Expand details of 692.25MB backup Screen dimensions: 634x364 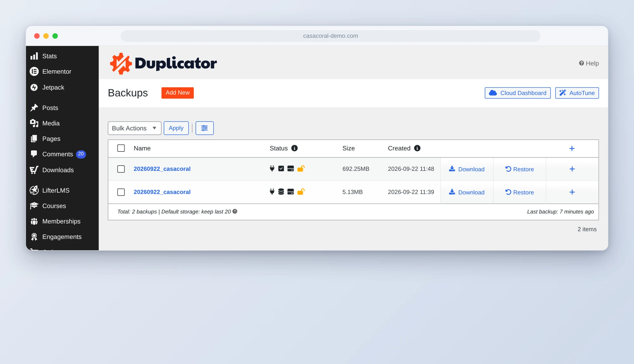572,169
